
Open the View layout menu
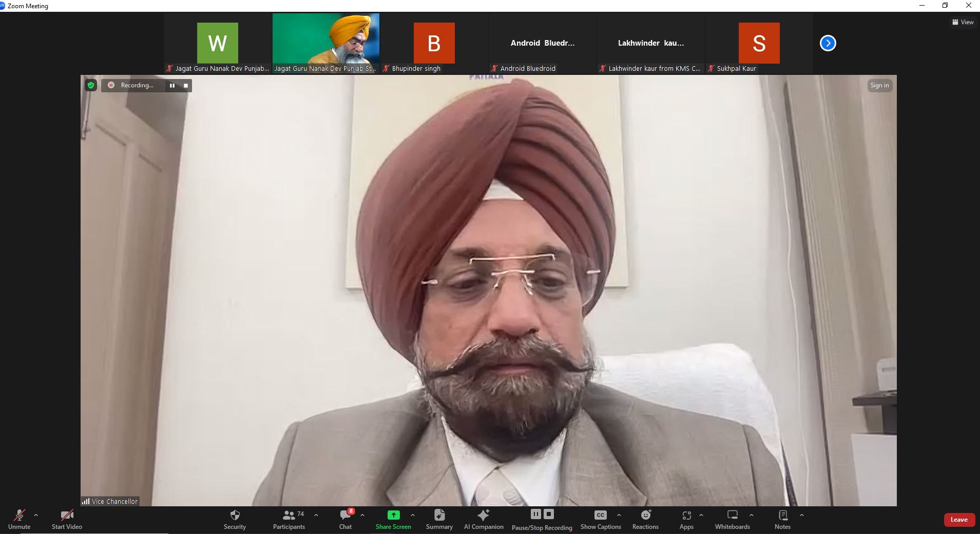(x=963, y=22)
